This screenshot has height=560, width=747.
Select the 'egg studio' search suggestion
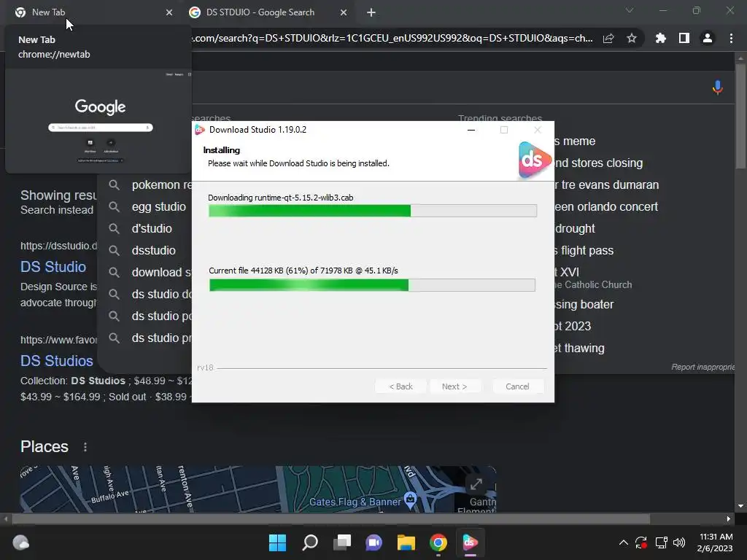point(158,206)
